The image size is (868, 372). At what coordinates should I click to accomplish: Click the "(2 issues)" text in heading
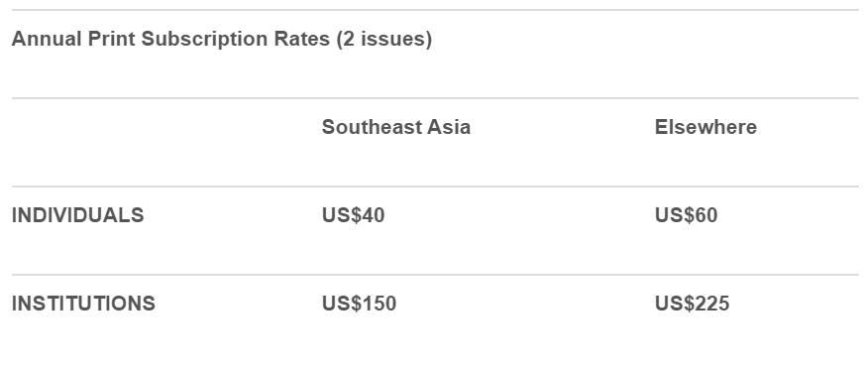(384, 40)
